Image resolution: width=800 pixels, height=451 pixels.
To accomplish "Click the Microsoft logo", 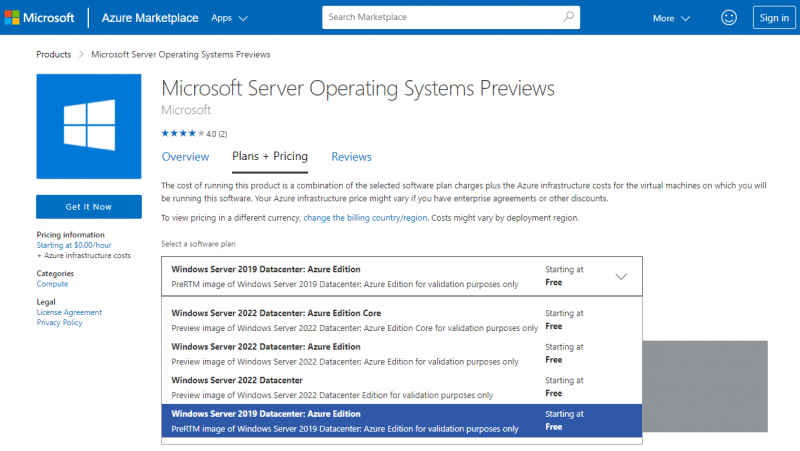I will point(39,18).
